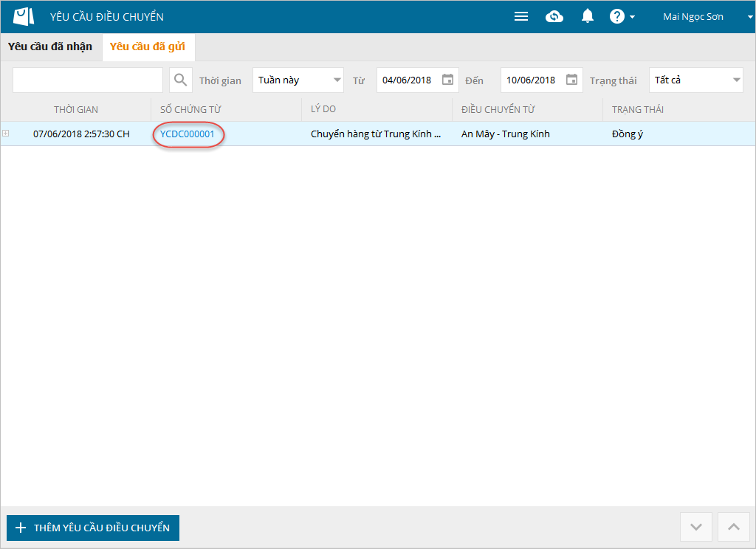The width and height of the screenshot is (756, 549).
Task: Click the cloud sync icon
Action: 554,16
